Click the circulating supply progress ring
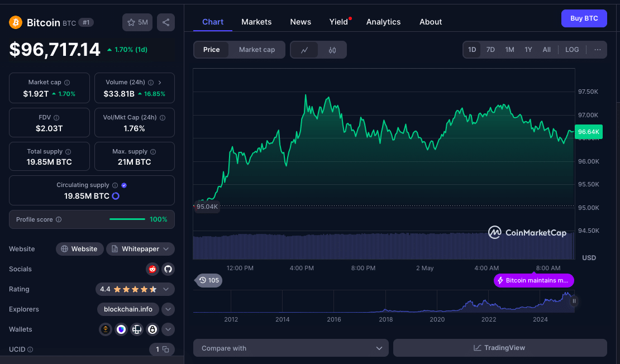 116,196
